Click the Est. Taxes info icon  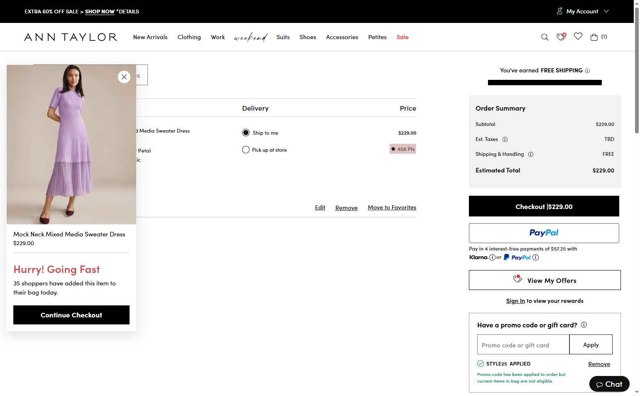(x=505, y=139)
